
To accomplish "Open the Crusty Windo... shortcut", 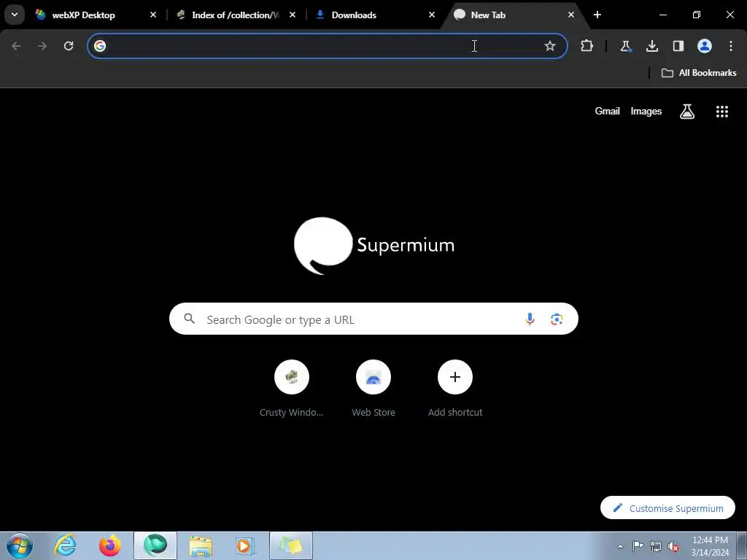I will (292, 389).
